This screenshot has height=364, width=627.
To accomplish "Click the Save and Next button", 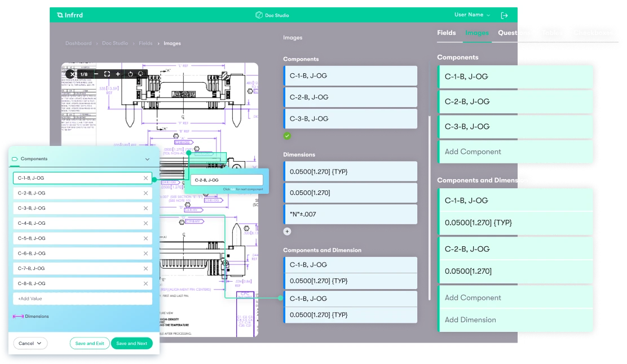I will point(131,343).
